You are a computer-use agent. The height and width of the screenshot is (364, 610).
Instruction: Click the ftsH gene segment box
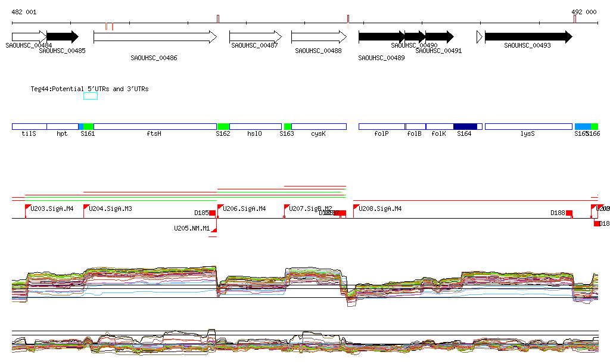[155, 126]
